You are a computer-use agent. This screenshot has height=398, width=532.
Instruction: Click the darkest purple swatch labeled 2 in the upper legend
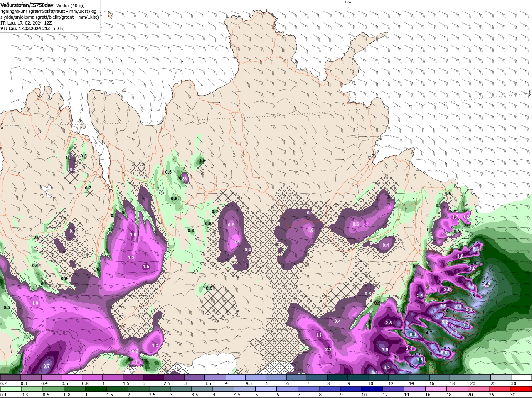click(x=153, y=377)
